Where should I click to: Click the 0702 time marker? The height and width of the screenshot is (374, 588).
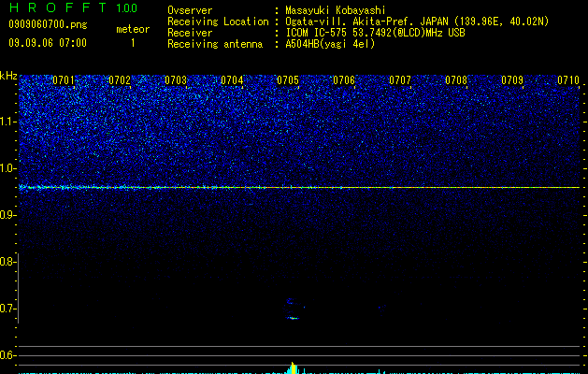pos(120,80)
